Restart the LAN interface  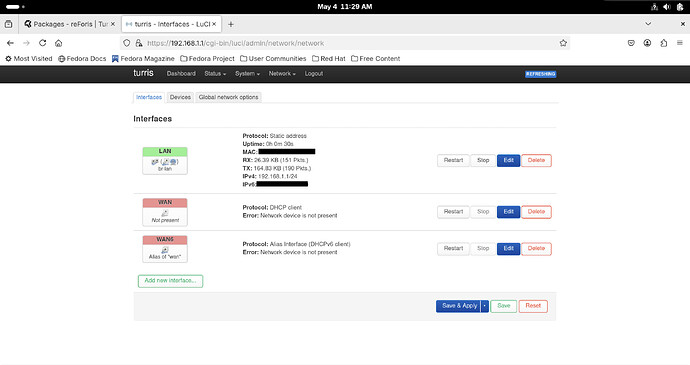[x=453, y=161]
